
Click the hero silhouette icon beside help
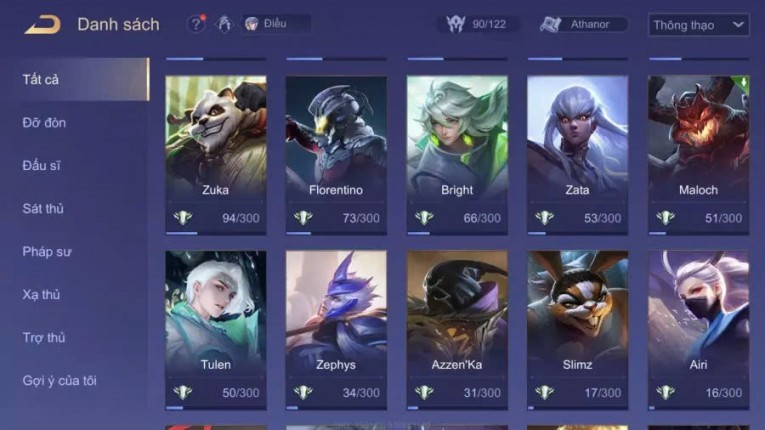(x=224, y=24)
